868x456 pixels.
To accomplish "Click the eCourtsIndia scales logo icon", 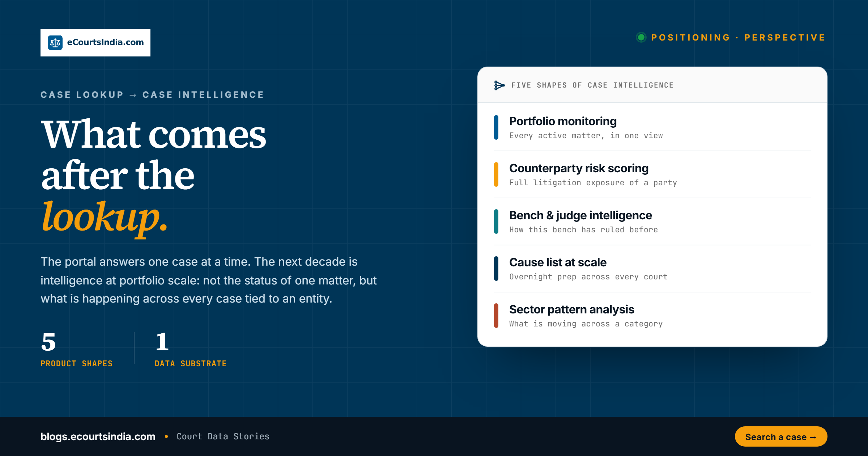I will click(x=55, y=43).
